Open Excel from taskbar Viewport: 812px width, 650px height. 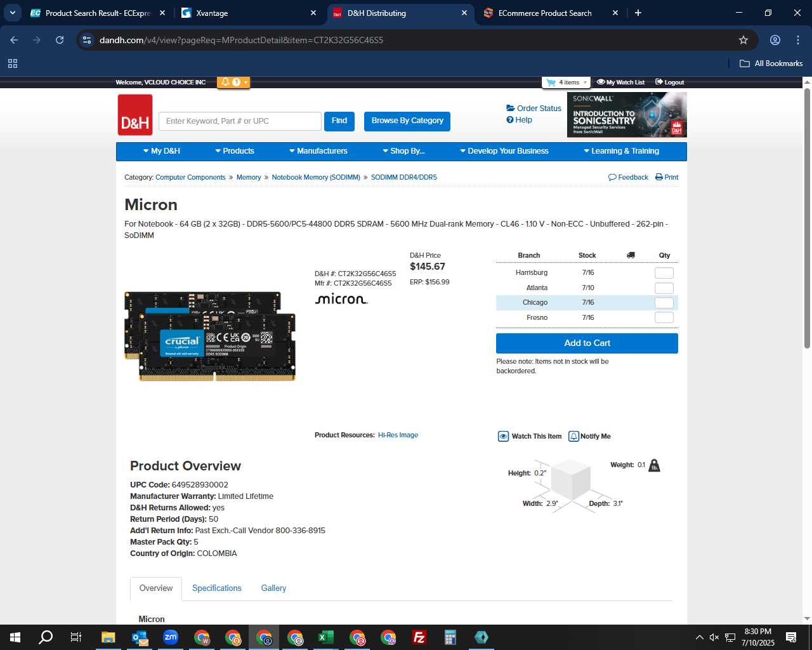pyautogui.click(x=325, y=637)
